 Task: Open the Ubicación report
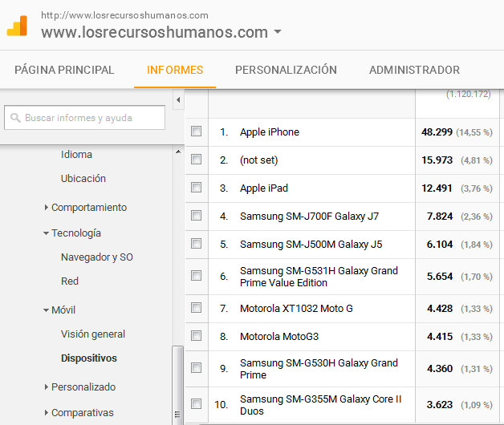tap(83, 178)
